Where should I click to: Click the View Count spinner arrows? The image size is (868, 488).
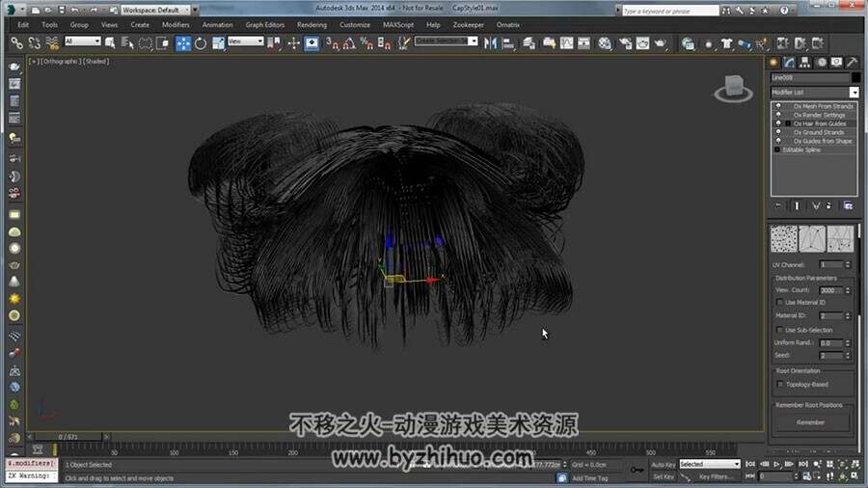coord(847,290)
